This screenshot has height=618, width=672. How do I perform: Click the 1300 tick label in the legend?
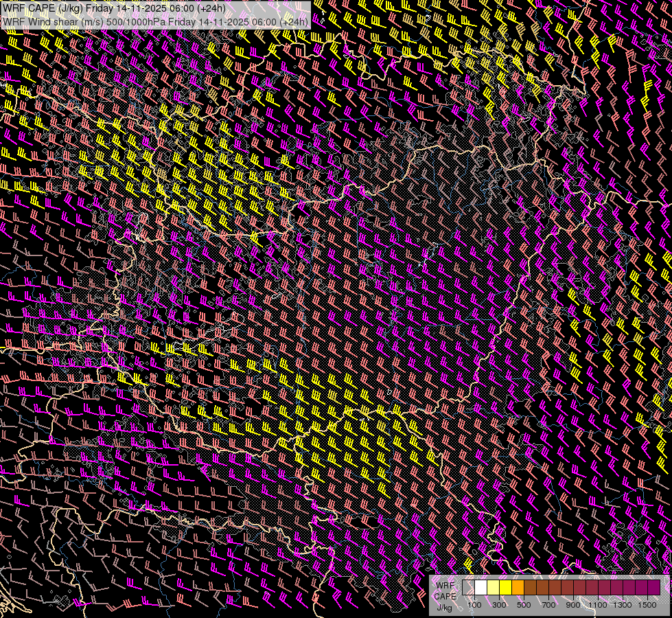pyautogui.click(x=623, y=605)
